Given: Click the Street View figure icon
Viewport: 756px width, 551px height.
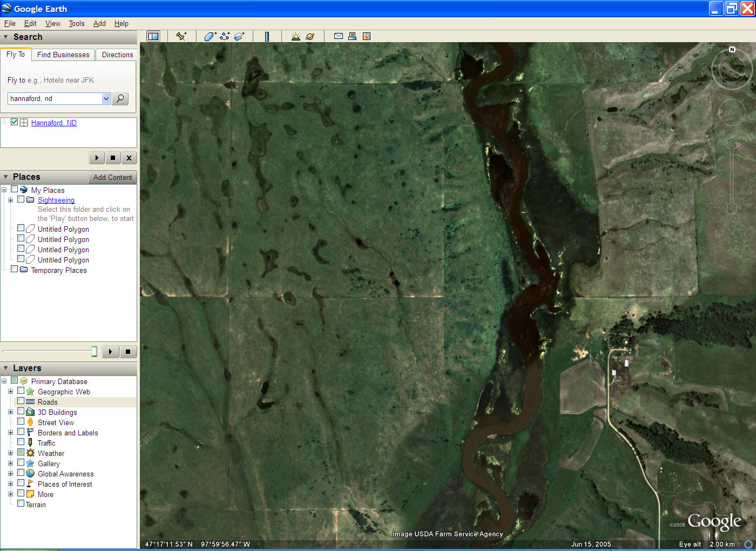Looking at the screenshot, I should (30, 422).
